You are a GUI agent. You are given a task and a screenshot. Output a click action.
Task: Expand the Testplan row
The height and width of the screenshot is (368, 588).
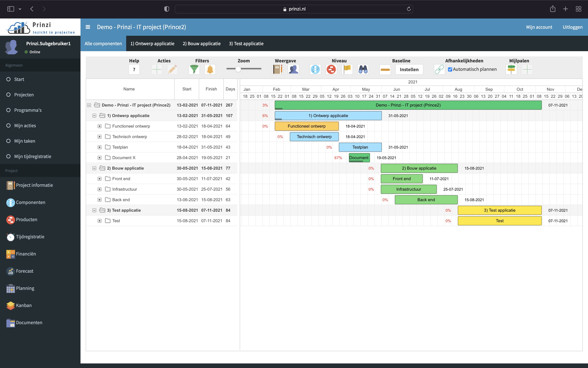pos(100,147)
